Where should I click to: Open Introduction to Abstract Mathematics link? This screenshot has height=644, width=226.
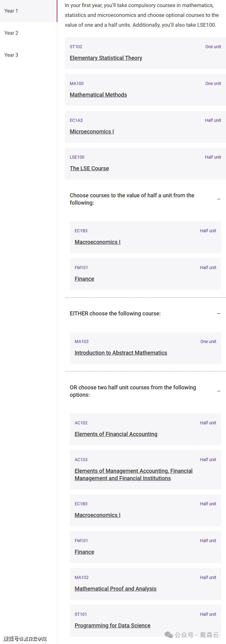[x=121, y=353]
